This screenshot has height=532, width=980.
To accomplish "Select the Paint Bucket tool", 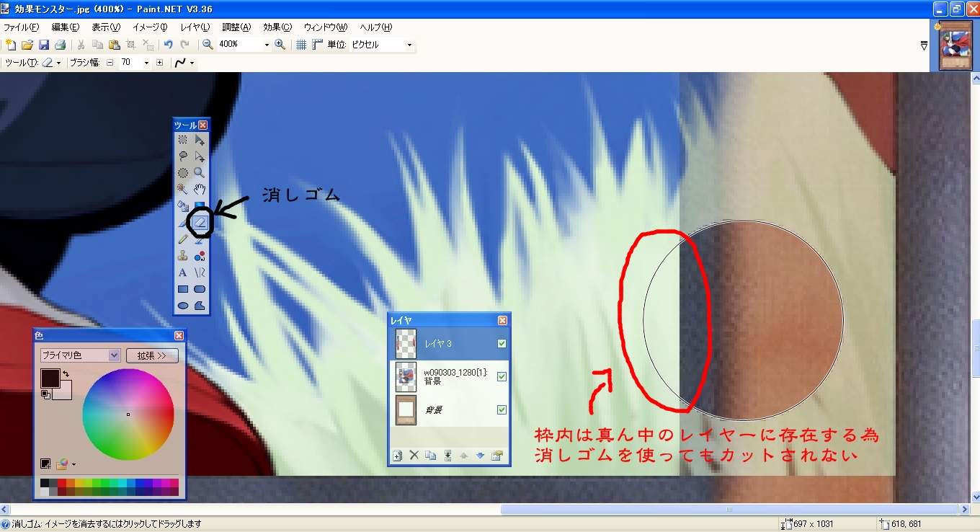I will click(x=183, y=206).
